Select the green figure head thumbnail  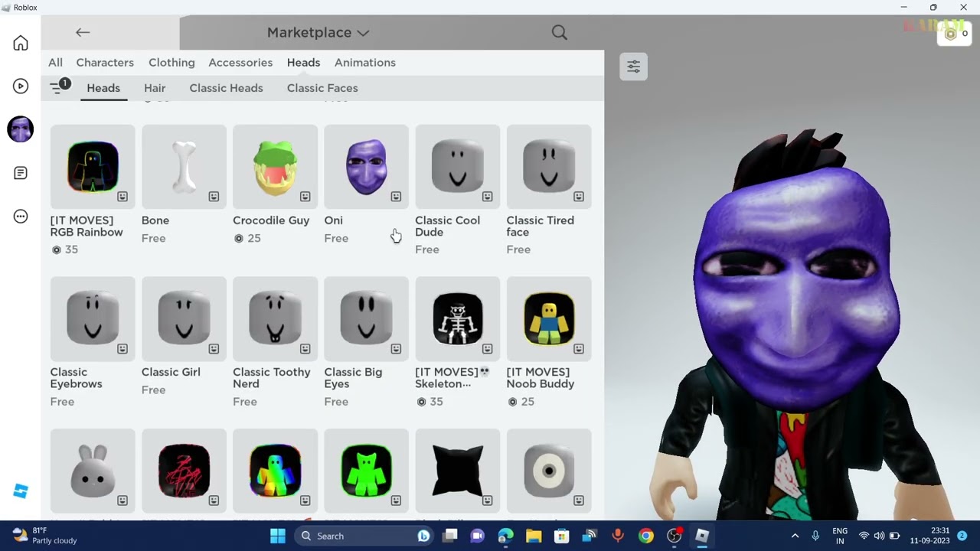(x=366, y=471)
